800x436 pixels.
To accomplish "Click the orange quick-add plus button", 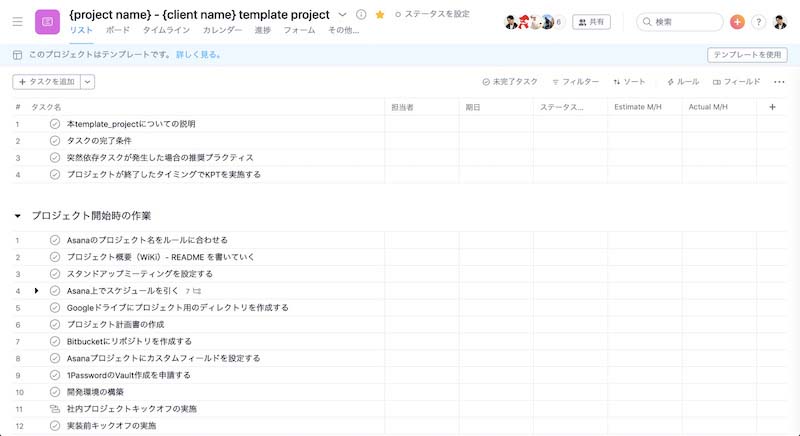I will click(737, 22).
